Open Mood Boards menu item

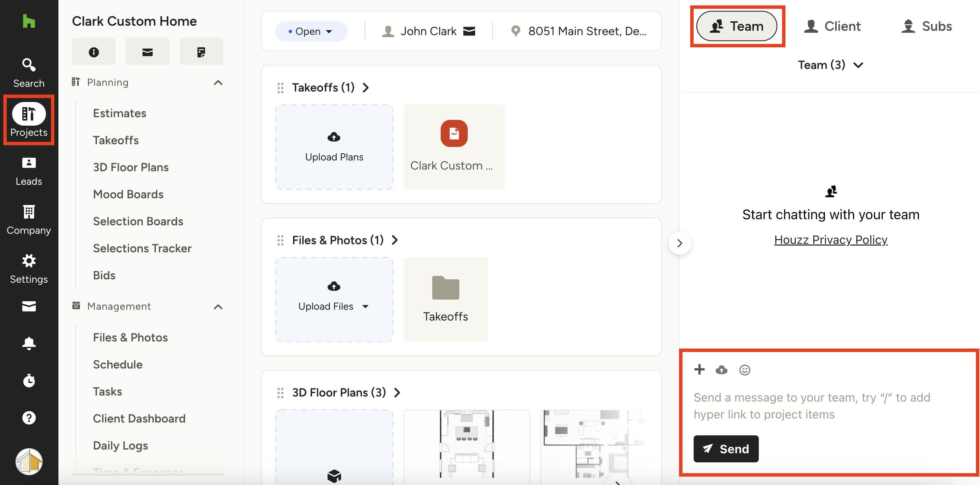click(128, 194)
